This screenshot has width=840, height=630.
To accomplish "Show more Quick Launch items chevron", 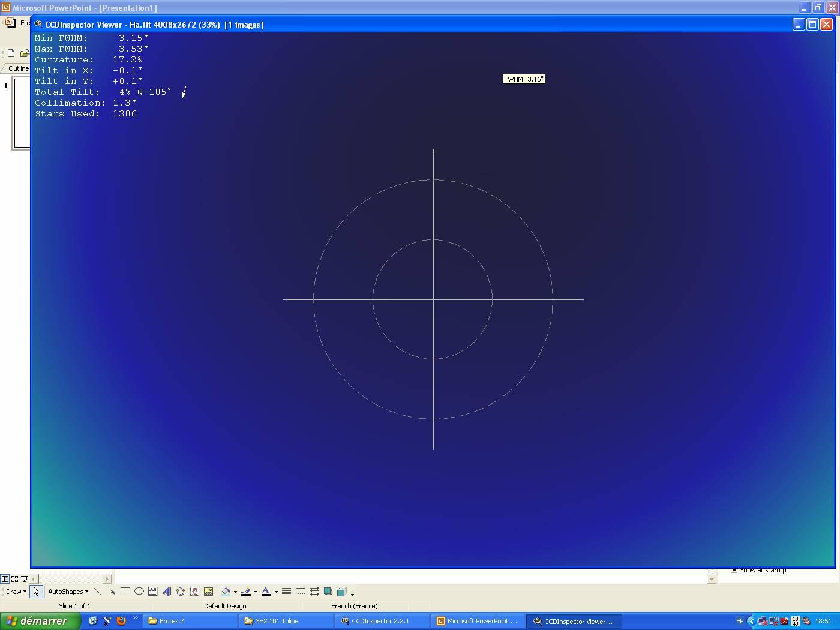I will click(135, 619).
